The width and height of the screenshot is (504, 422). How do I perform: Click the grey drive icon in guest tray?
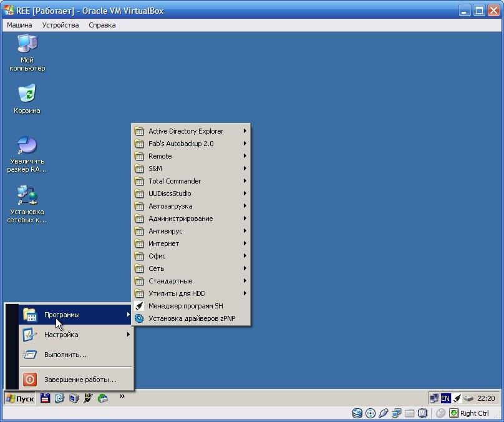[x=468, y=398]
